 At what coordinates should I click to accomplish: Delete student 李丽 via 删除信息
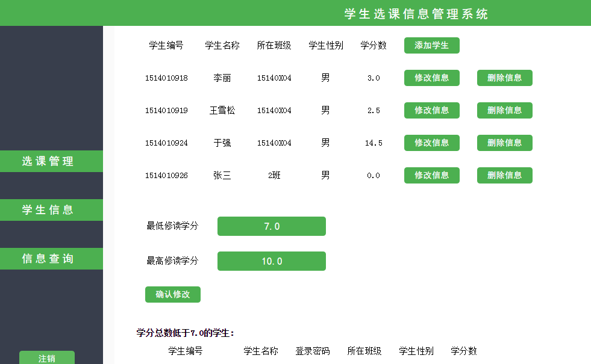(504, 78)
